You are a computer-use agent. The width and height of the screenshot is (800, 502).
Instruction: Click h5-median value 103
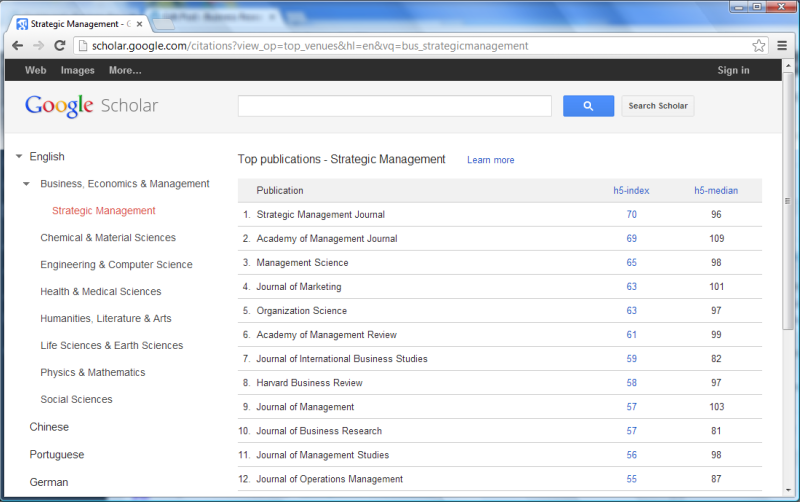pos(716,407)
